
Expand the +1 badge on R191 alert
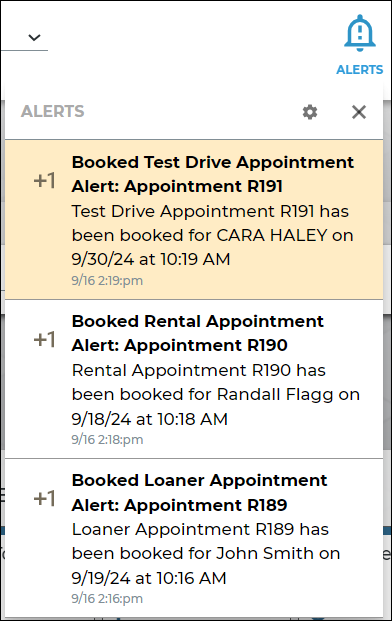pos(44,181)
